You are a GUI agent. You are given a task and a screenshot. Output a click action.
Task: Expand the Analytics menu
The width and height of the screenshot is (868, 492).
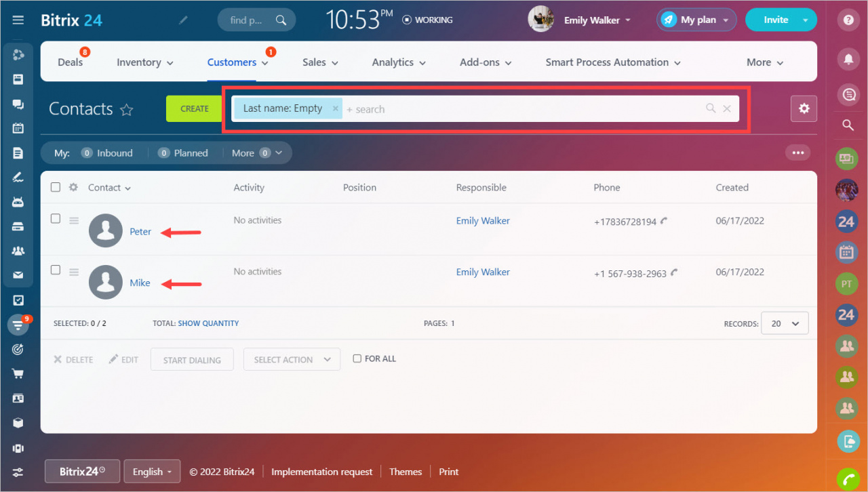point(399,62)
